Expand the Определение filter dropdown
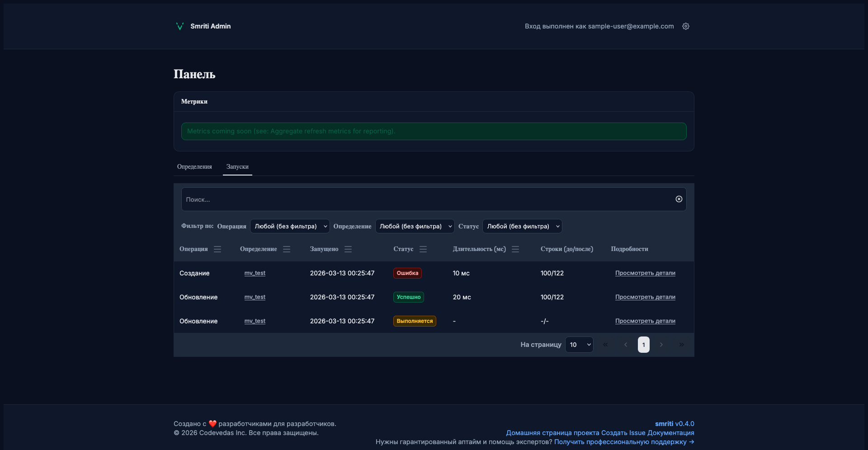Image resolution: width=868 pixels, height=450 pixels. [415, 226]
